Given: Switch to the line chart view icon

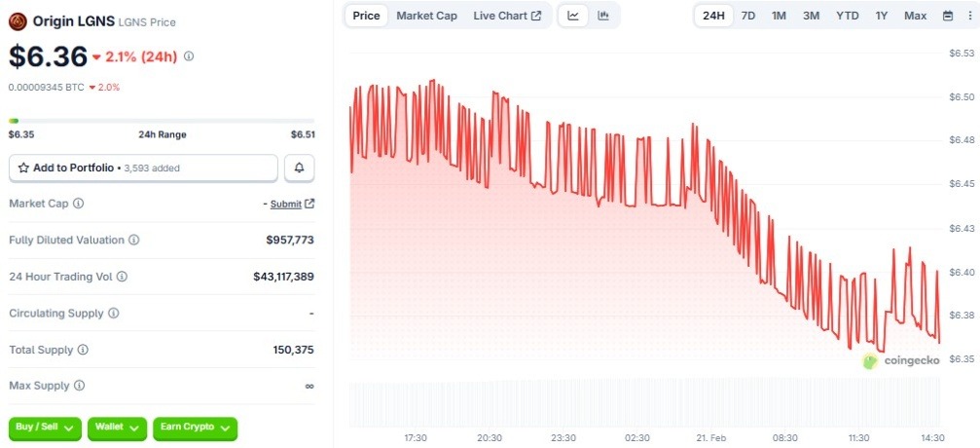Looking at the screenshot, I should [x=573, y=17].
